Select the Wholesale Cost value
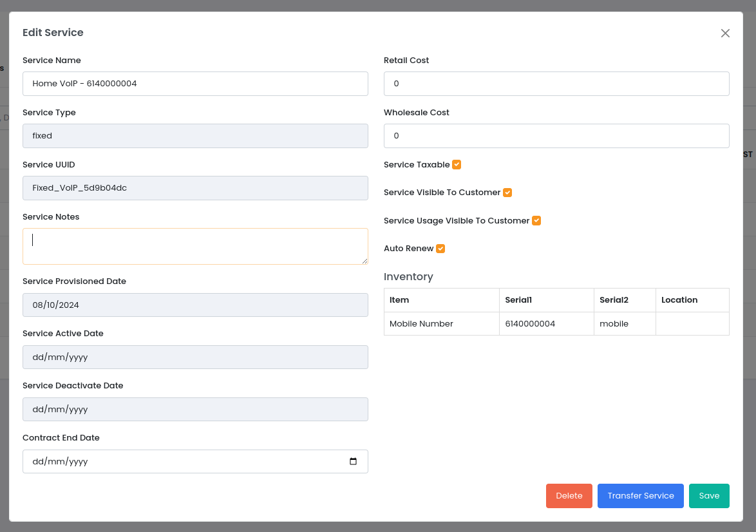This screenshot has height=532, width=756. [556, 135]
